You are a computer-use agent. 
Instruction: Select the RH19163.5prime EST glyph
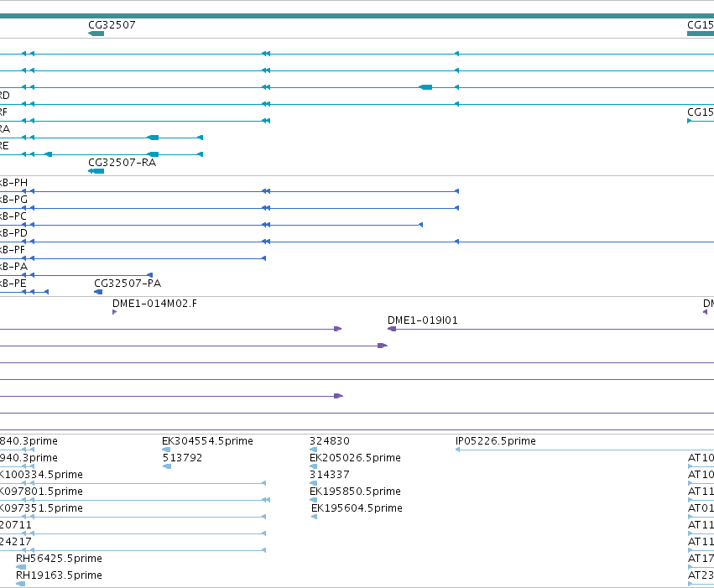pyautogui.click(x=20, y=584)
